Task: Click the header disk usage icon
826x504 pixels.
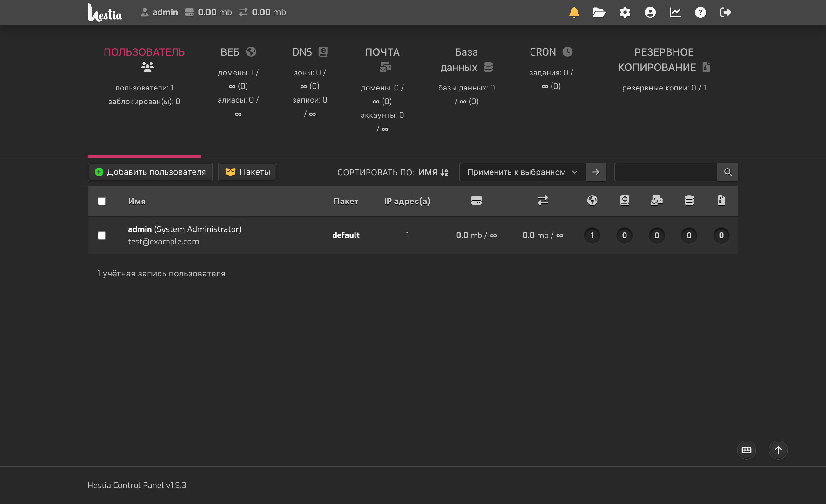Action: (189, 12)
